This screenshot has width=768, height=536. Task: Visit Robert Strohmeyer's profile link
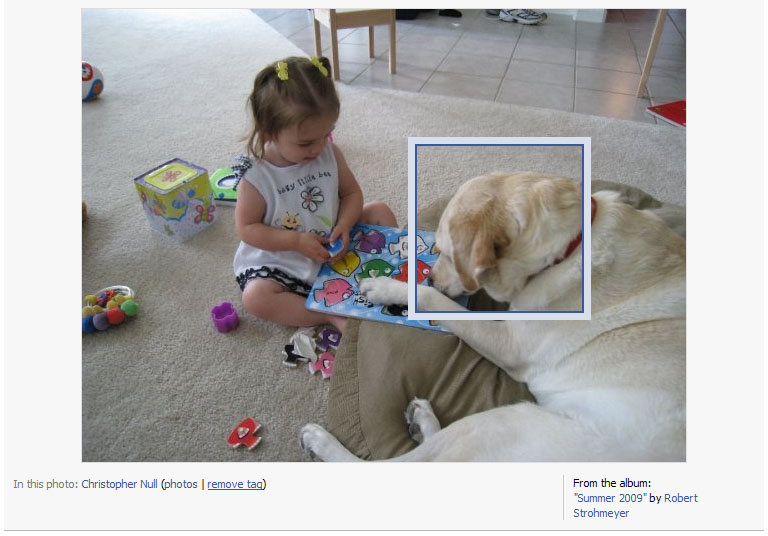tap(636, 506)
